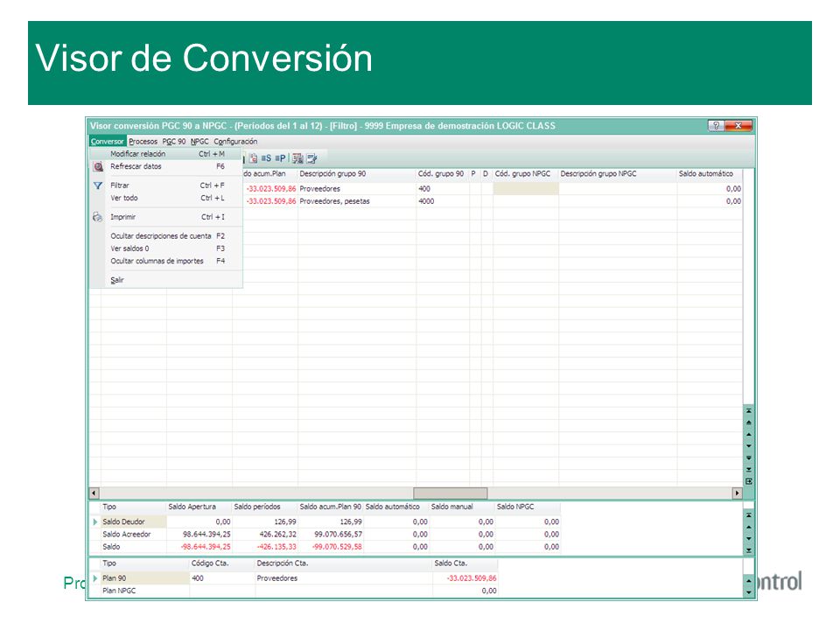Screen dimensions: 840x630
Task: Click right arrow of horizontal scrollbar
Action: coord(737,493)
